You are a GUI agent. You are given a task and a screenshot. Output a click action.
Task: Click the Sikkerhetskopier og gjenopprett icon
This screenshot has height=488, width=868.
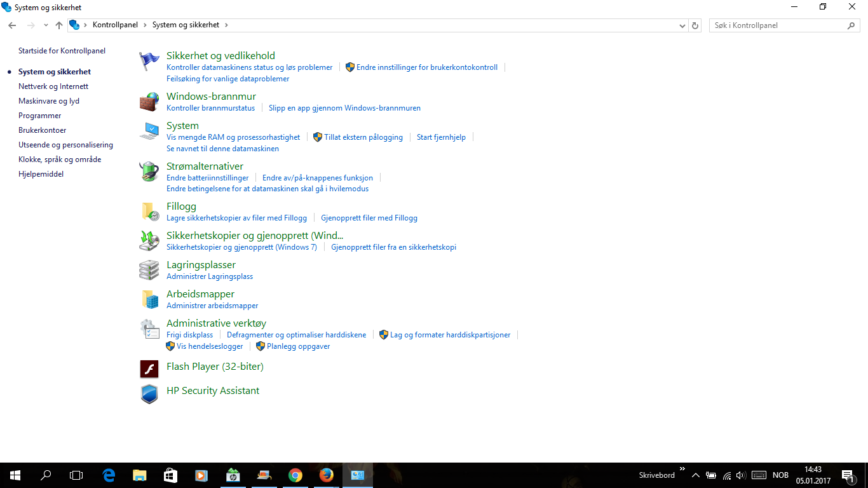[149, 241]
